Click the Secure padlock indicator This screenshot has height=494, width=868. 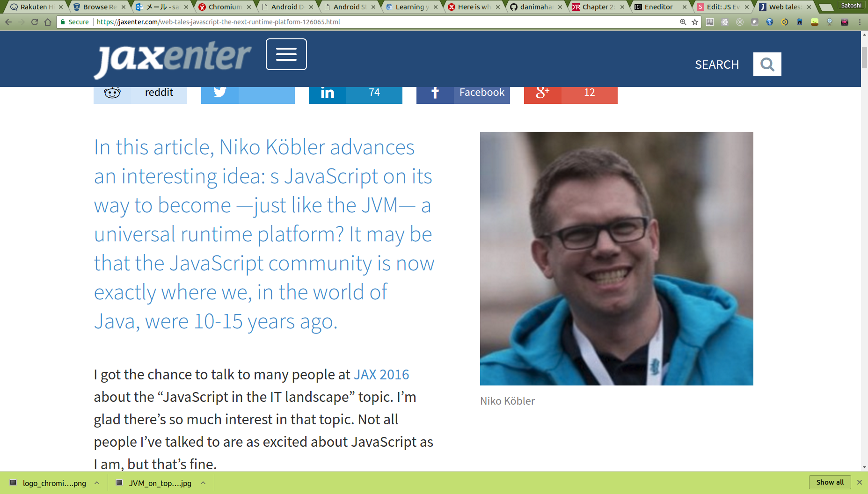75,22
